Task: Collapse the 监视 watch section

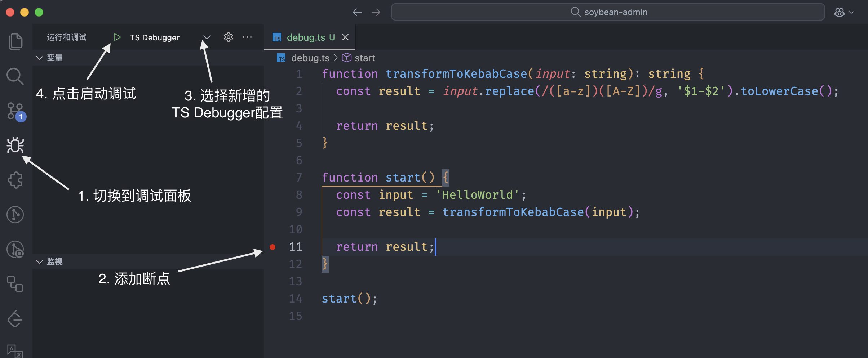Action: click(x=40, y=261)
